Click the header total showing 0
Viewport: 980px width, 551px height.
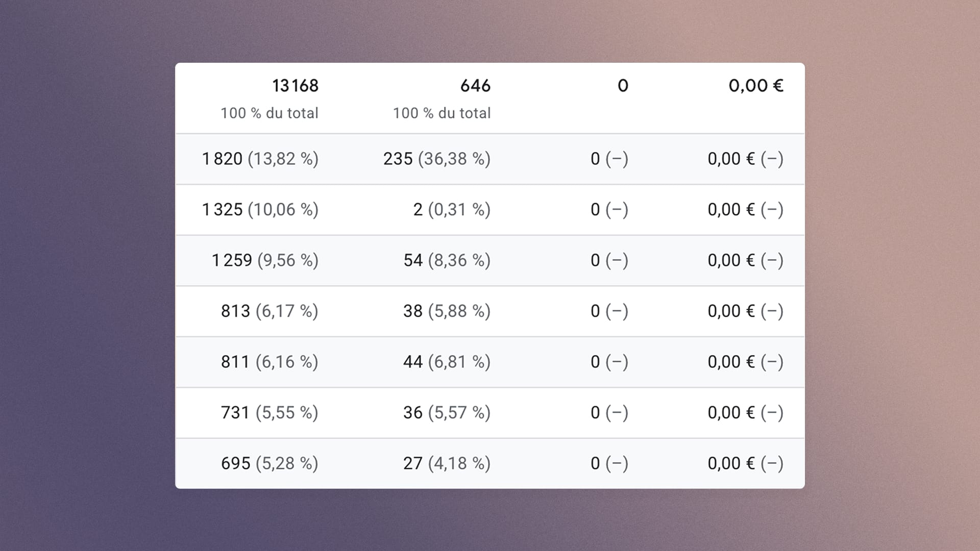click(623, 86)
